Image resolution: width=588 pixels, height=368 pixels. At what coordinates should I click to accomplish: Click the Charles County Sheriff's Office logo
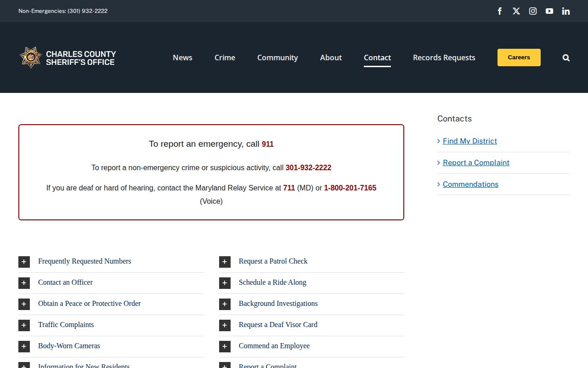pyautogui.click(x=68, y=57)
